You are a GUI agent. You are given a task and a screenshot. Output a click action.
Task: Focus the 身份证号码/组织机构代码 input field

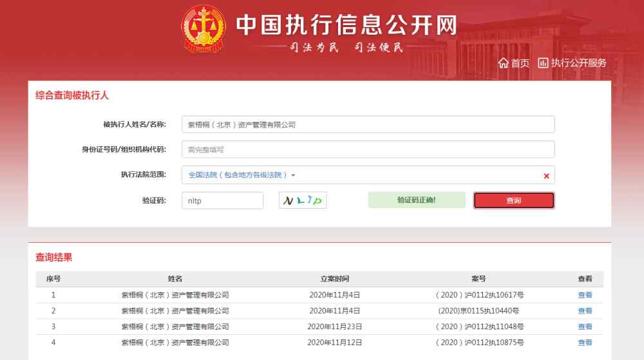click(368, 149)
